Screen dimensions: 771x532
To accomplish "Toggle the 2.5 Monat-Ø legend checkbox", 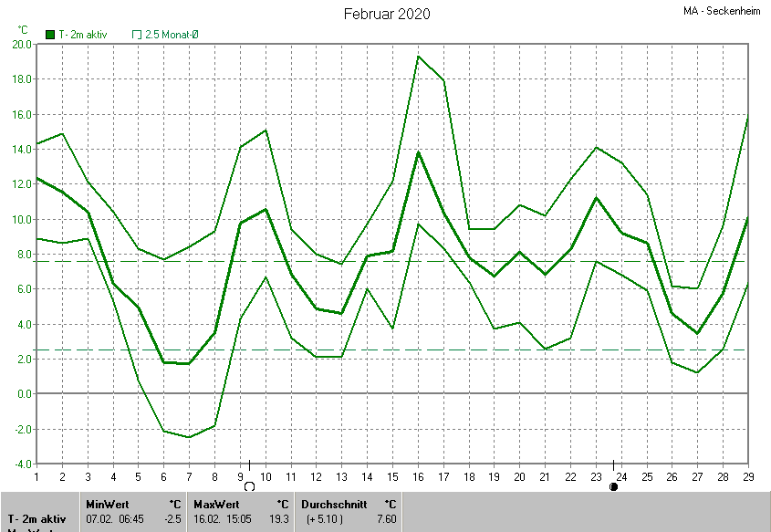I will (137, 35).
